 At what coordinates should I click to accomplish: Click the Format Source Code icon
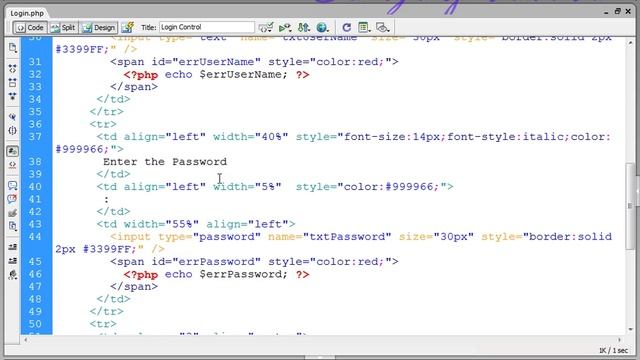[13, 275]
